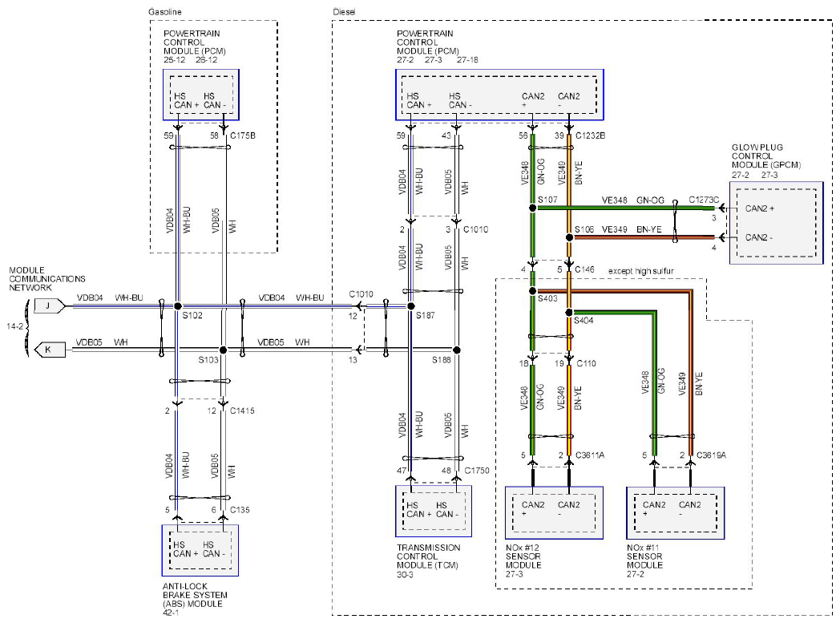The width and height of the screenshot is (840, 623).
Task: Select splice dot S404
Action: [x=569, y=313]
